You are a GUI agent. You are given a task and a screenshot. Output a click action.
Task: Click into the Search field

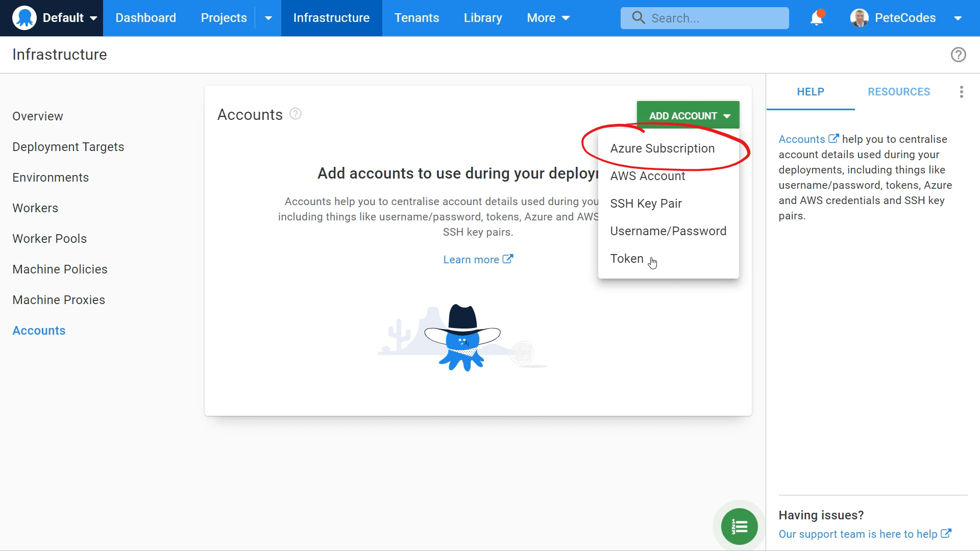pyautogui.click(x=704, y=18)
